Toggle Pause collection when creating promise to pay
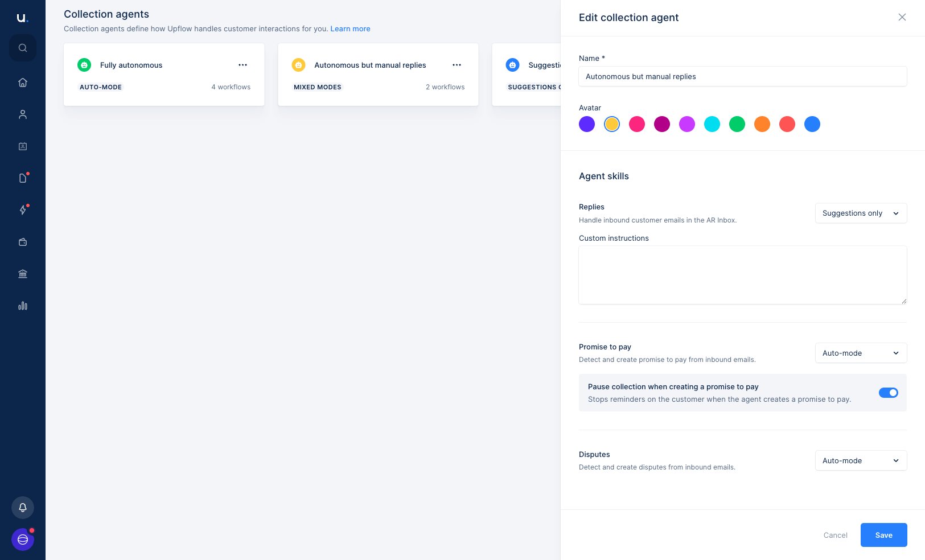The height and width of the screenshot is (560, 925). [x=889, y=393]
